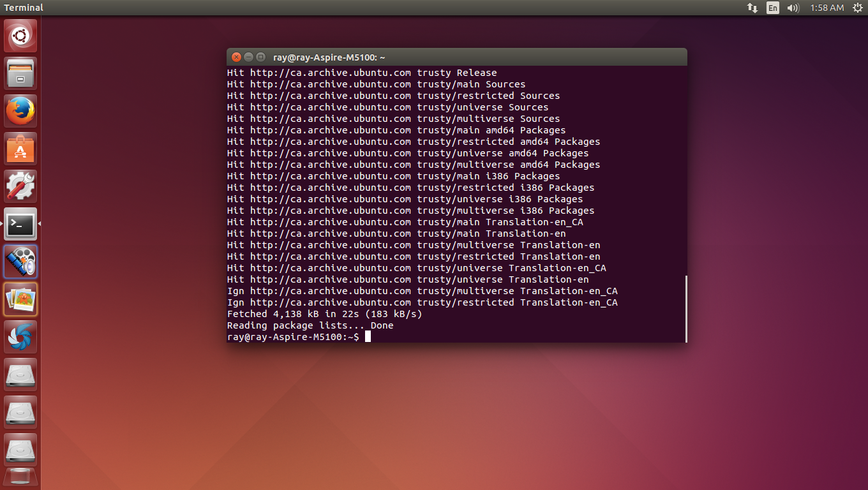Click the 'trusty/universe Sources' line
The width and height of the screenshot is (868, 490).
point(388,107)
